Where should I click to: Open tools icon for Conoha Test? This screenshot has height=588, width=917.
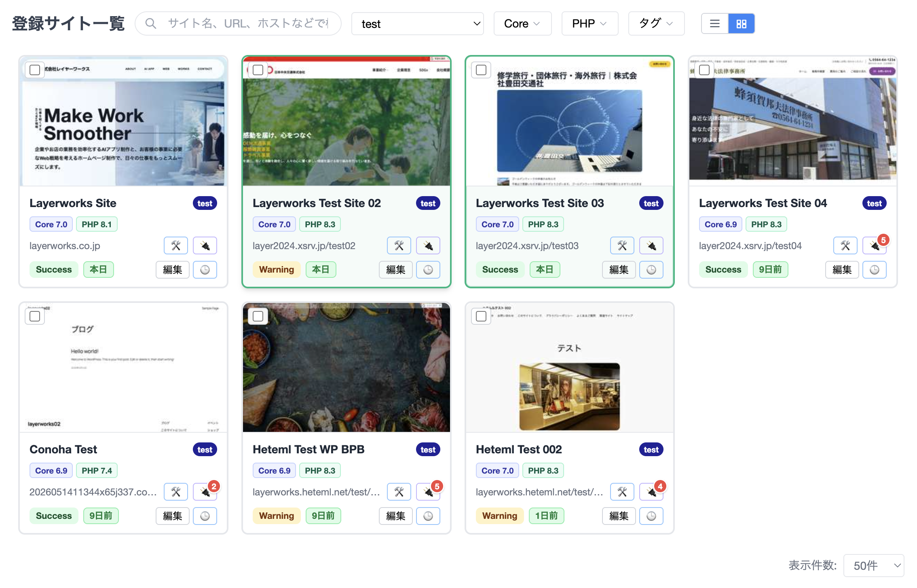(176, 492)
